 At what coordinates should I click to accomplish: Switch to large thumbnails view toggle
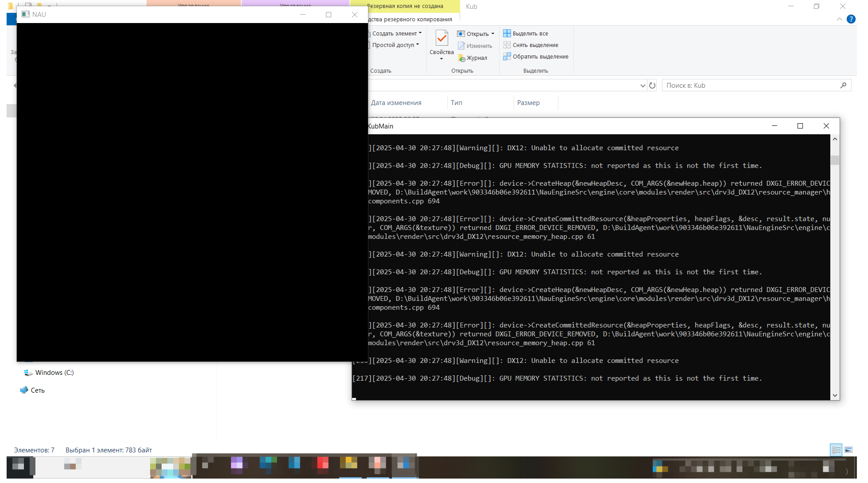pos(849,450)
